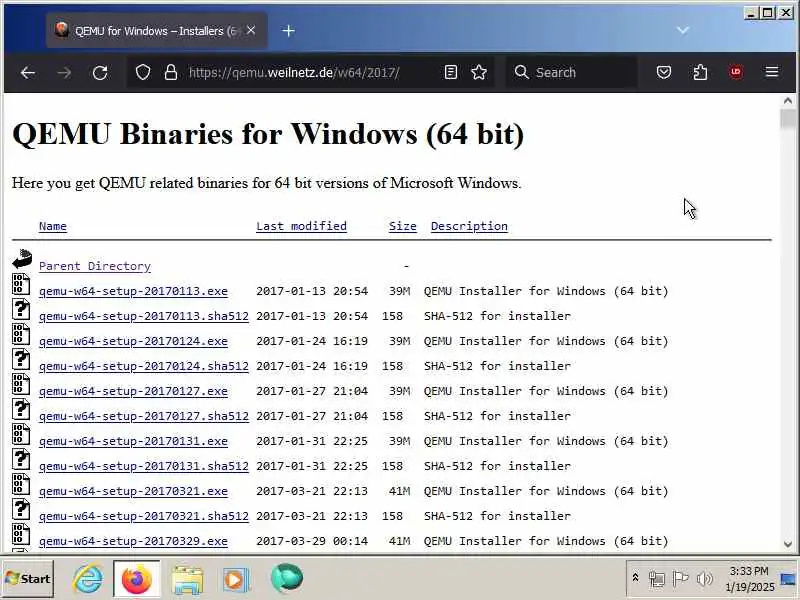List all tabs dropdown arrow

pos(683,31)
